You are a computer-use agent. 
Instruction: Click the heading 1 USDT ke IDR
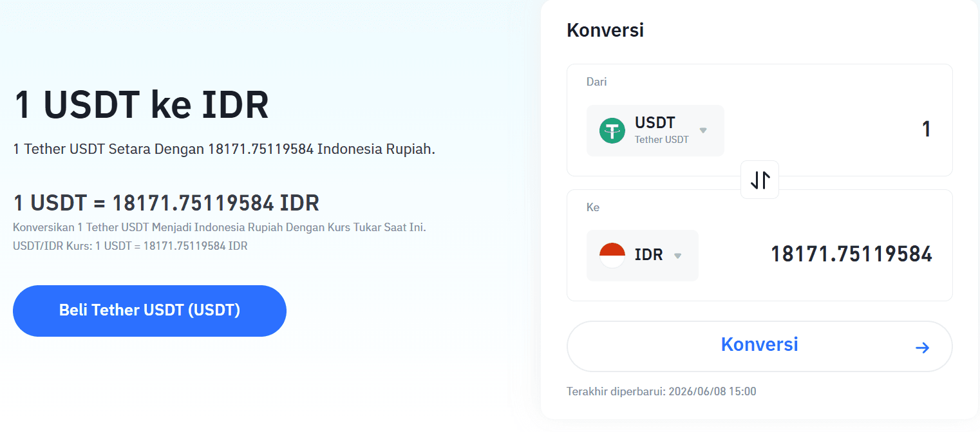tap(141, 105)
